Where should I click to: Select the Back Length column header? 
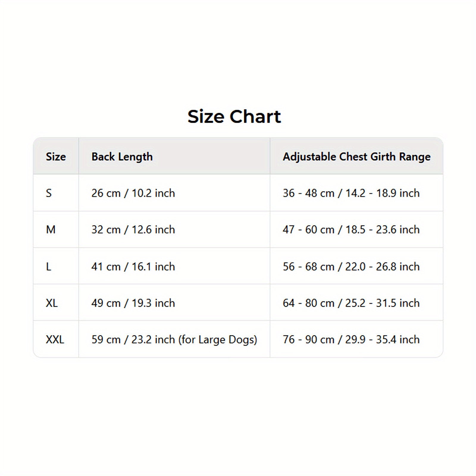(x=122, y=157)
